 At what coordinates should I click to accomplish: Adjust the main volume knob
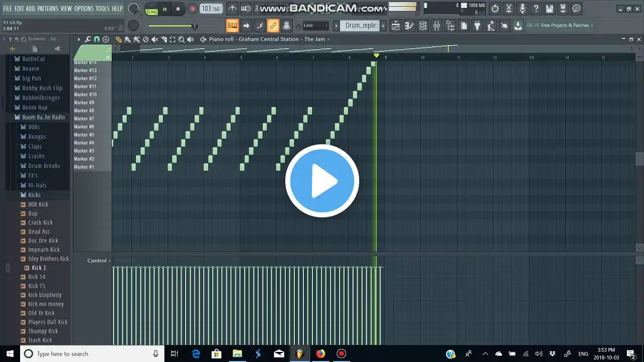click(x=133, y=9)
